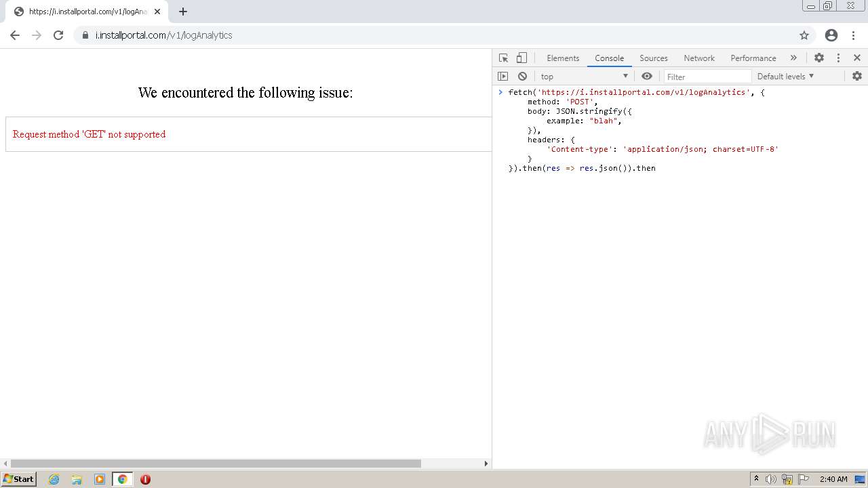Open the Chrome profile avatar
868x488 pixels.
(831, 35)
